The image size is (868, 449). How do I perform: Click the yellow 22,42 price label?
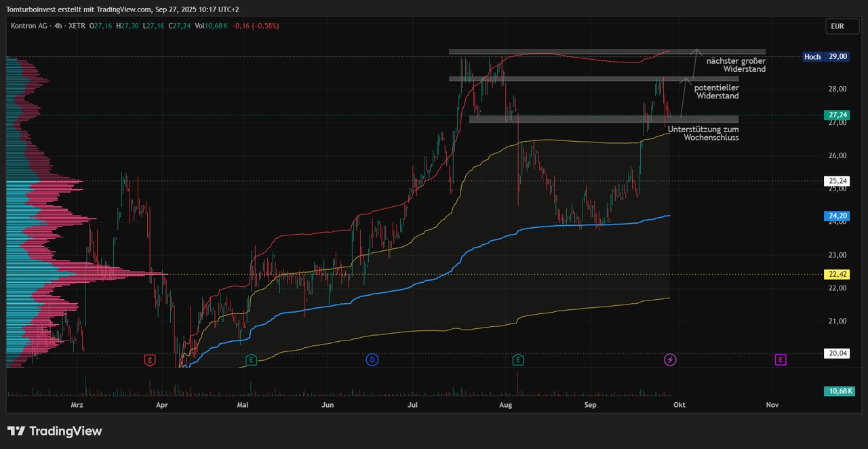point(837,274)
